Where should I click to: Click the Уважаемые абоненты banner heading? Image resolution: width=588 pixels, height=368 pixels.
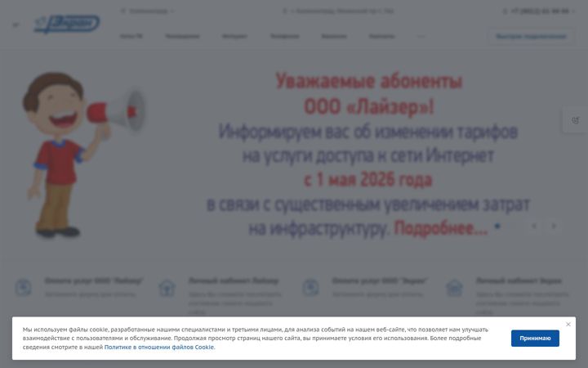coord(369,81)
